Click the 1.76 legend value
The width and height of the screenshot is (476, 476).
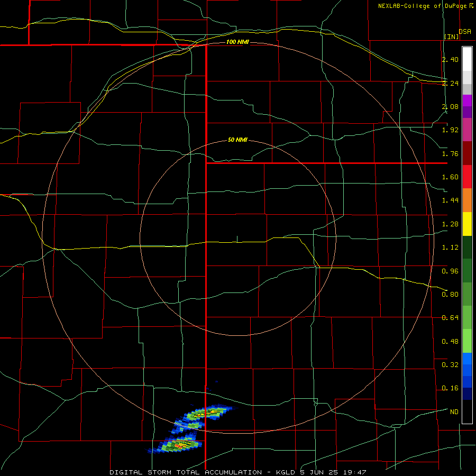click(450, 153)
